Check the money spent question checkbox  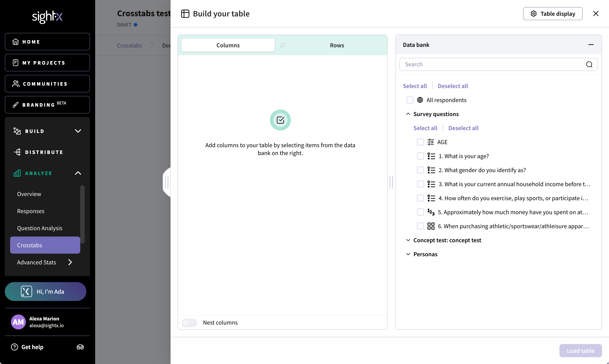pos(420,212)
